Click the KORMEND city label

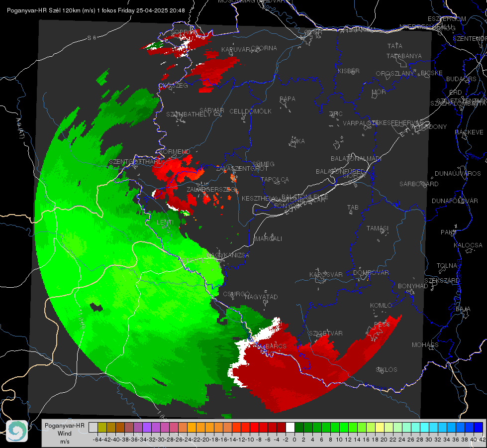174,152
